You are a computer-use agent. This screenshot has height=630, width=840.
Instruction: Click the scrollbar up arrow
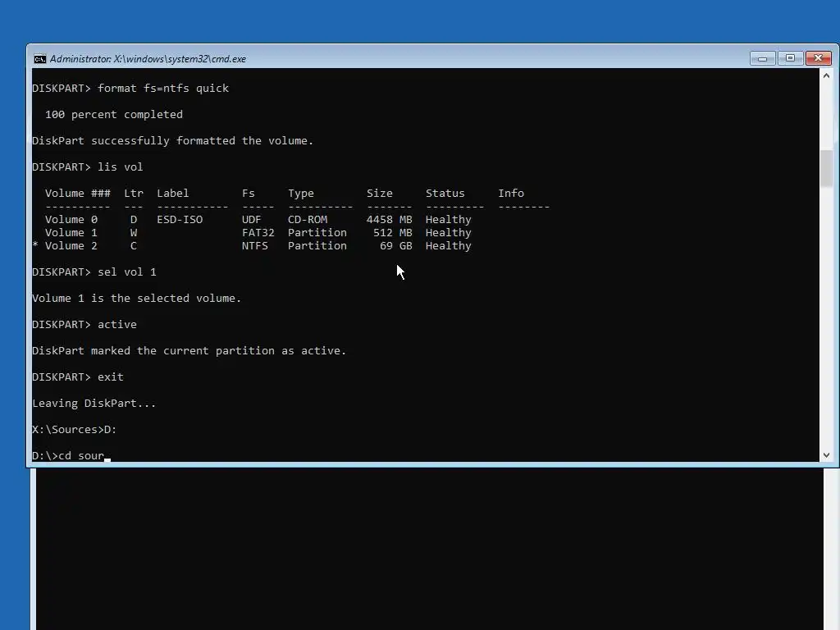pos(826,75)
